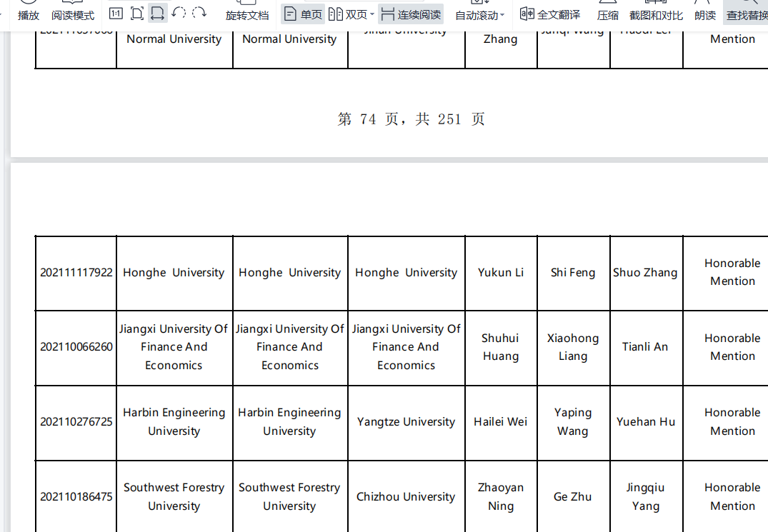
Task: Click team number 202110066260
Action: pos(76,347)
